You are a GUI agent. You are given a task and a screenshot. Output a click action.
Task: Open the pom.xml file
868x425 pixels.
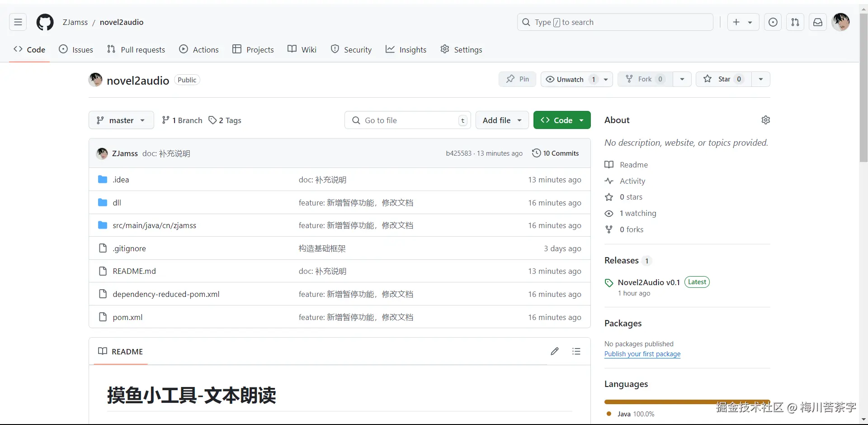click(x=127, y=317)
